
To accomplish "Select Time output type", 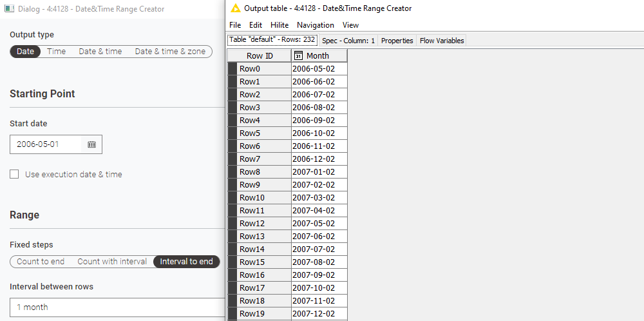I will tap(56, 52).
